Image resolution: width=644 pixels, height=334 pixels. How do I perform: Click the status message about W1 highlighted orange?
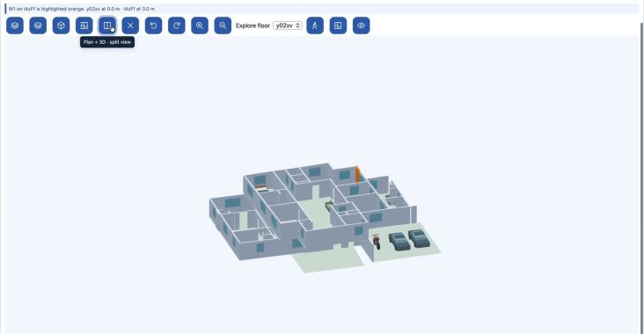click(x=82, y=9)
